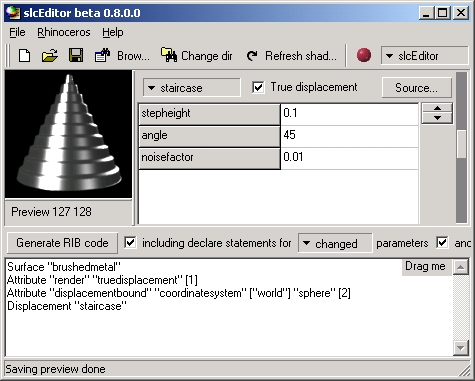Open the File menu
The image size is (475, 381).
[17, 32]
